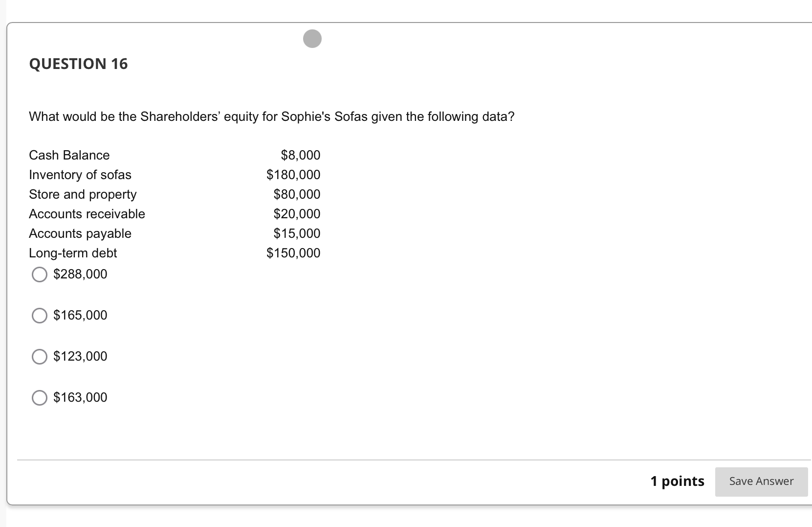Select the $123,000 answer option
The image size is (812, 527).
40,357
